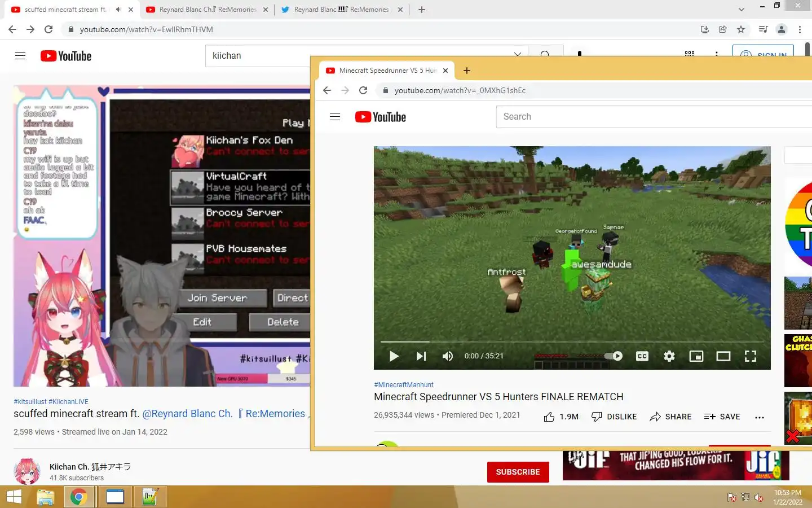The width and height of the screenshot is (812, 508).
Task: Open Action Center flag tray icon
Action: click(x=731, y=497)
